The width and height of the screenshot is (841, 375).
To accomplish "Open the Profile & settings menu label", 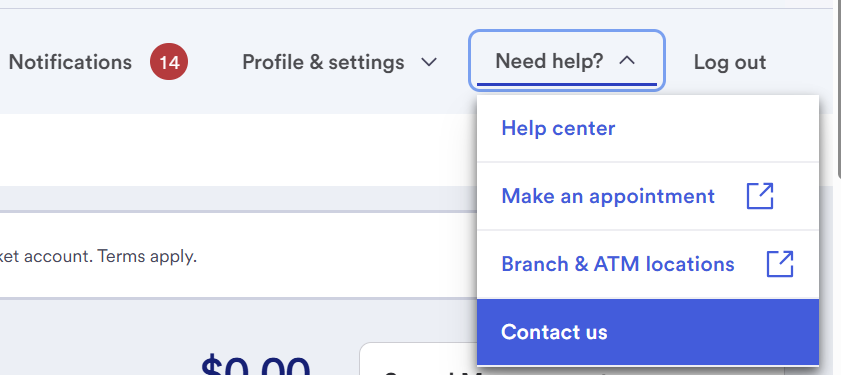I will tap(323, 62).
